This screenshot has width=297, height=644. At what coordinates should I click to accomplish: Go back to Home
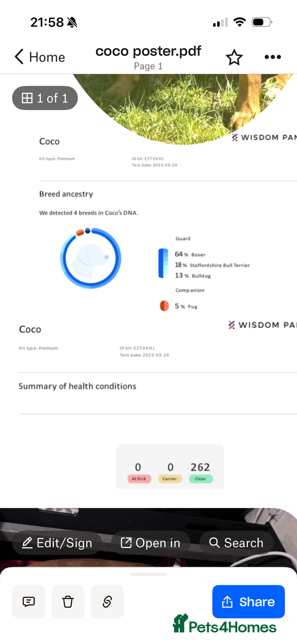click(x=40, y=57)
